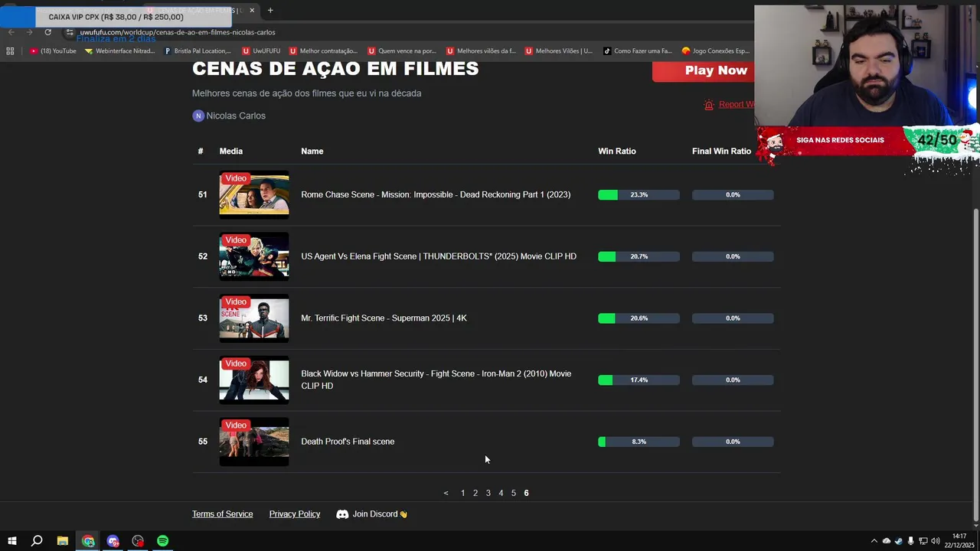Open the clock and date panel

[959, 541]
